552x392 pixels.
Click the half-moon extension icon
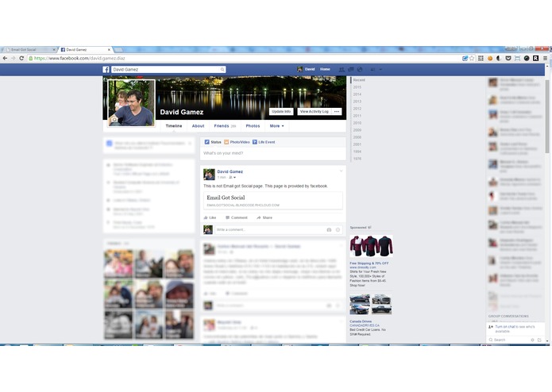point(499,59)
